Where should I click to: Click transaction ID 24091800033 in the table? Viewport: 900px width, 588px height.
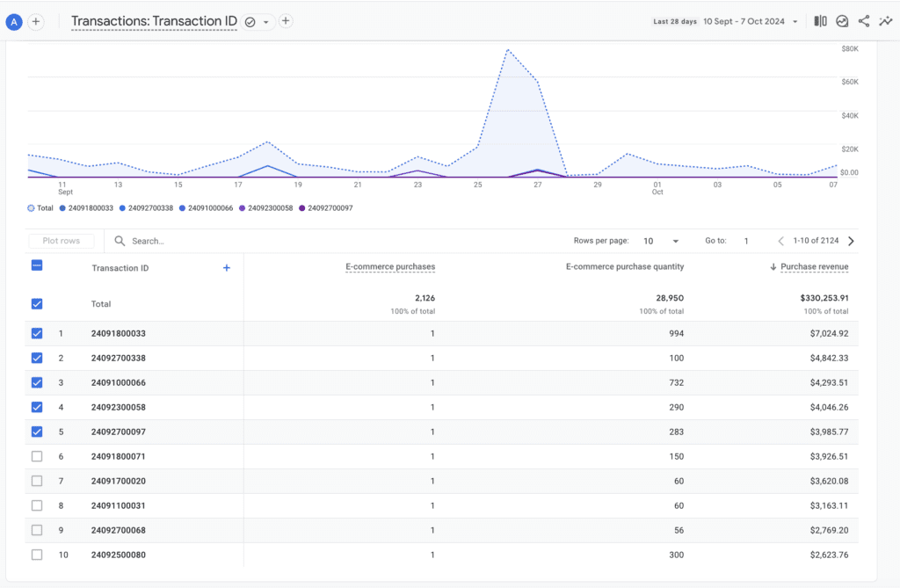click(119, 333)
